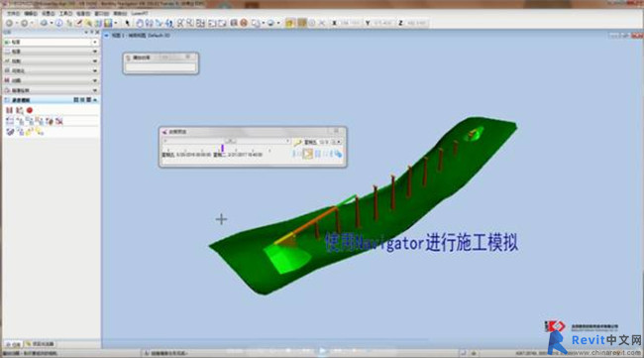Expand the second left-panel section arrow
The height and width of the screenshot is (358, 644).
pyautogui.click(x=95, y=52)
